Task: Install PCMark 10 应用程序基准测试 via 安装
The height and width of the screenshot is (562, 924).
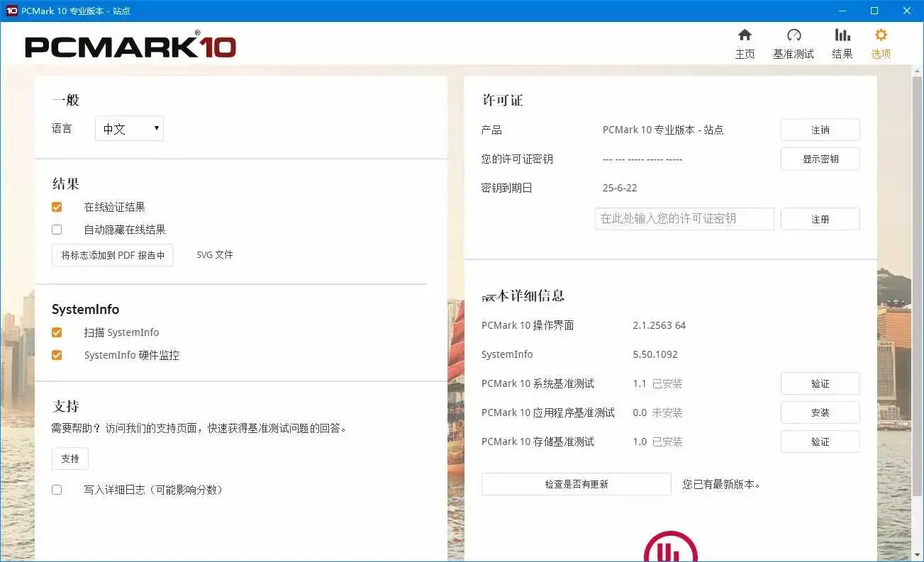Action: pyautogui.click(x=820, y=412)
